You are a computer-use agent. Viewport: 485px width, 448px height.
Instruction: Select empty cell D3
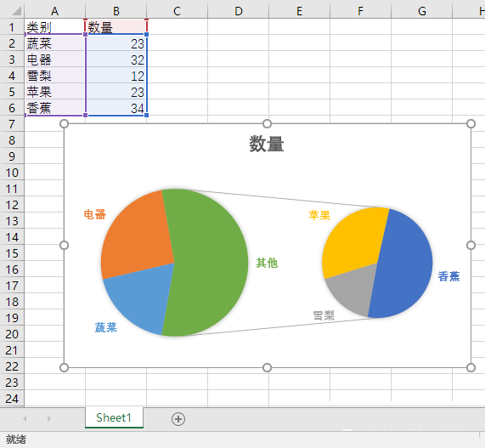238,60
